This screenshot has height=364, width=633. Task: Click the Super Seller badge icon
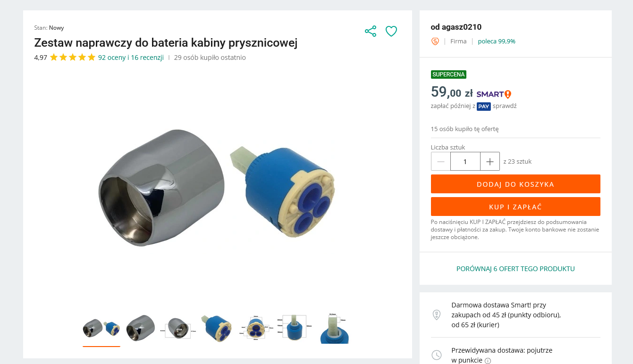(x=435, y=41)
